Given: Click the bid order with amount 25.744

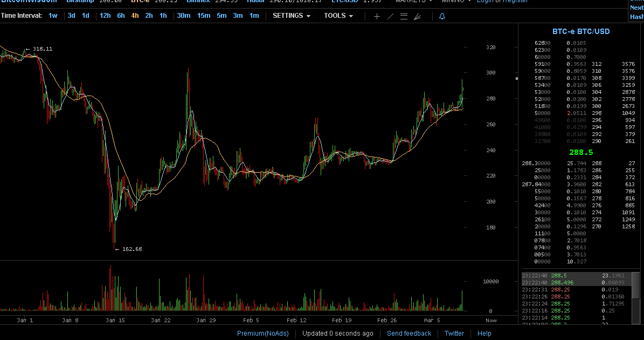Looking at the screenshot, I should [x=555, y=163].
